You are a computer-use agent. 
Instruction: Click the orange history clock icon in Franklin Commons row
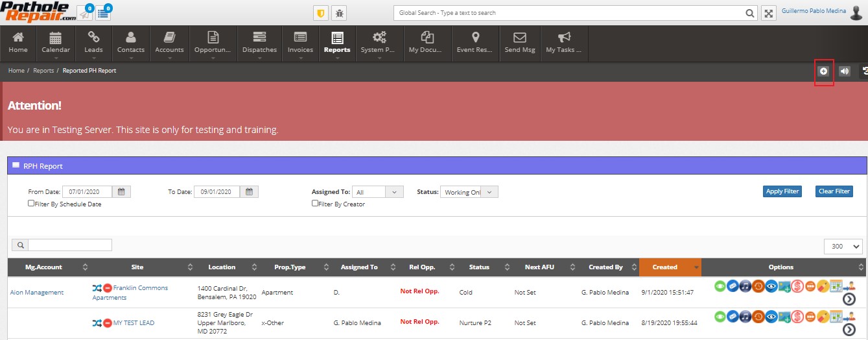(x=758, y=286)
